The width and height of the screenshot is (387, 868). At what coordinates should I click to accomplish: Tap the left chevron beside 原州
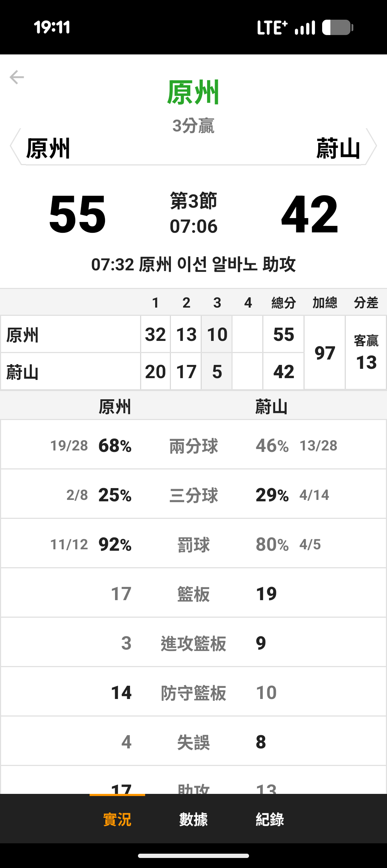click(15, 146)
